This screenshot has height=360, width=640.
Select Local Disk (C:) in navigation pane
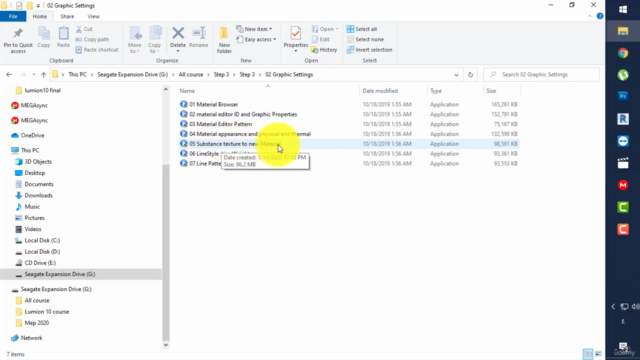[42, 240]
